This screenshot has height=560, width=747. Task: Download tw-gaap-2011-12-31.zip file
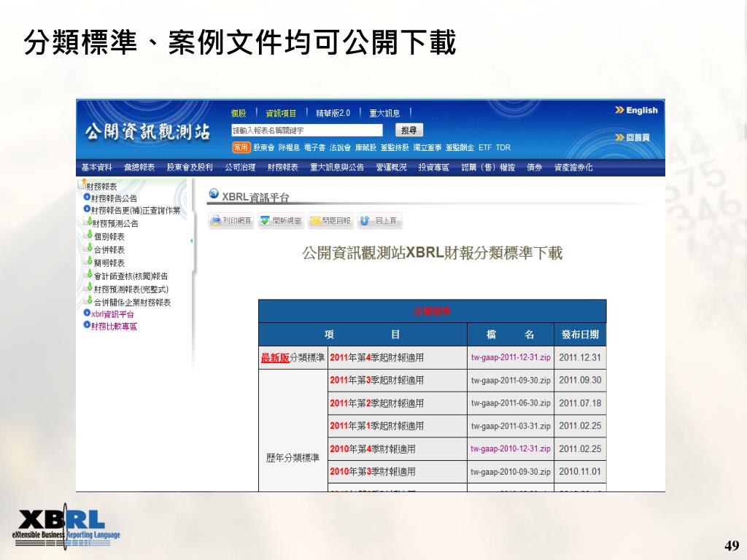pos(511,357)
